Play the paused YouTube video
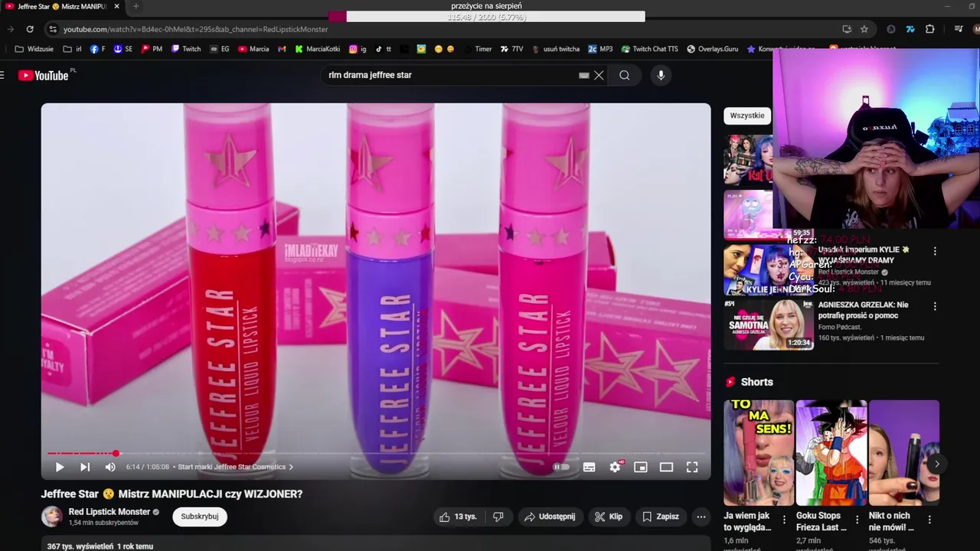 [x=59, y=467]
